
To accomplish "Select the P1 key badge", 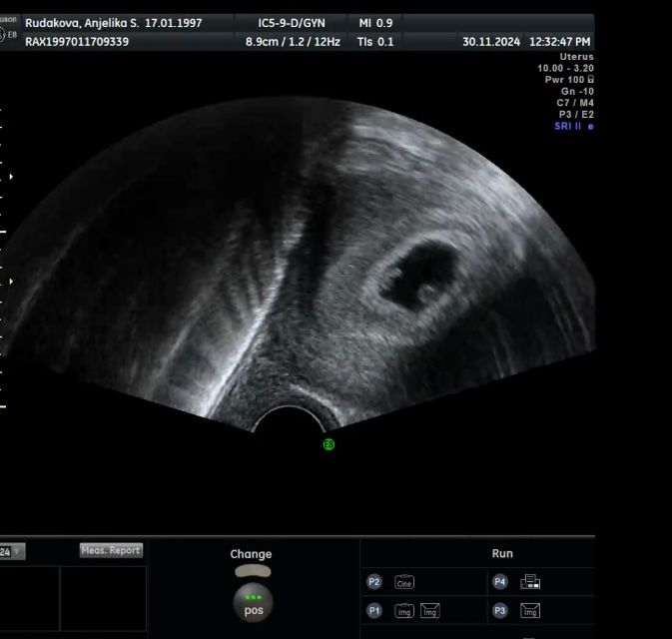I will [374, 611].
